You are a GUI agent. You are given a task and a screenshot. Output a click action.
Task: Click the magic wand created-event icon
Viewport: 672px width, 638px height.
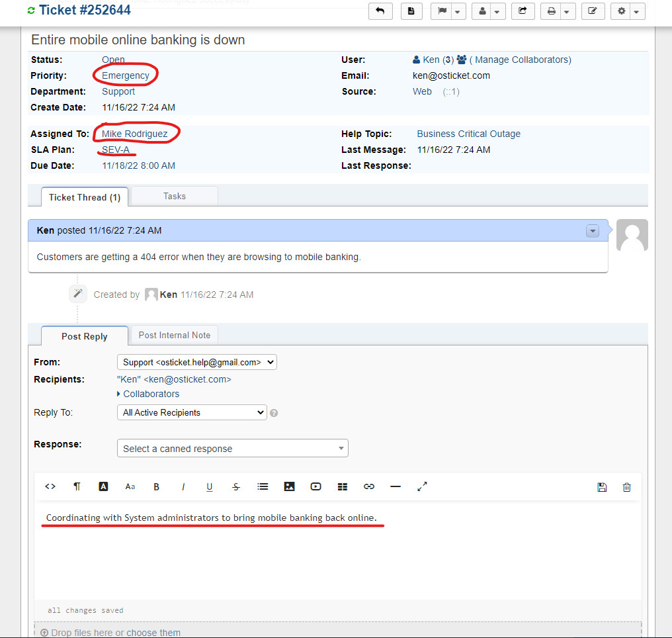pos(78,294)
